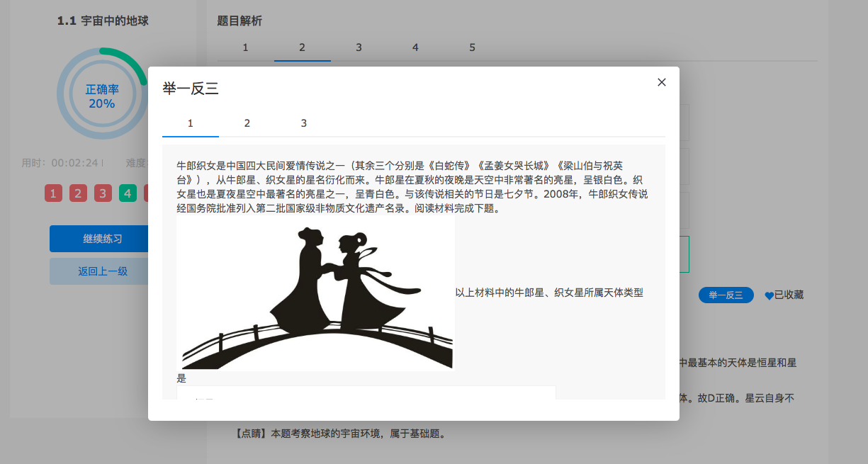Open red question badge 2

[x=79, y=193]
